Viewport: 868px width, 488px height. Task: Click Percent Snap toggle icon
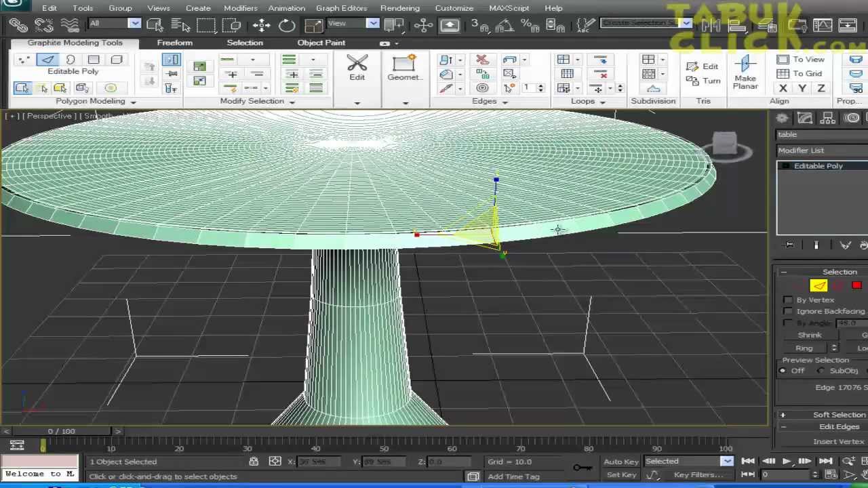pos(530,25)
